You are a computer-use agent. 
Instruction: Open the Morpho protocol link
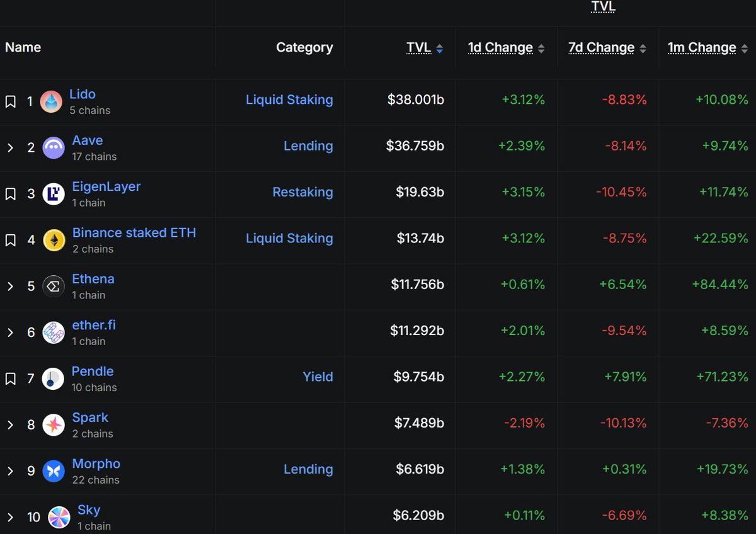coord(96,464)
